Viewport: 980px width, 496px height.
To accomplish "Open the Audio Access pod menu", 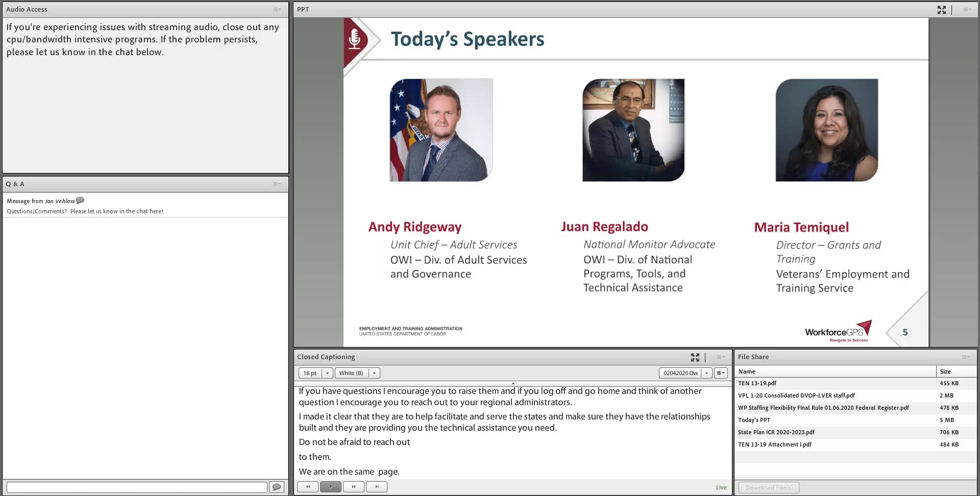I will [277, 9].
